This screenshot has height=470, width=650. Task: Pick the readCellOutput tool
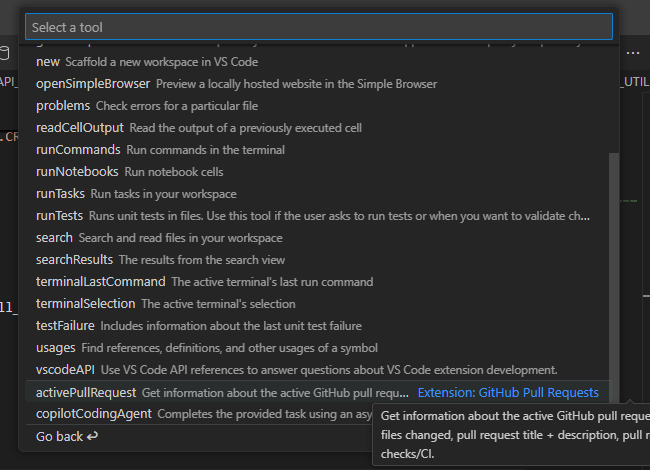(80, 127)
